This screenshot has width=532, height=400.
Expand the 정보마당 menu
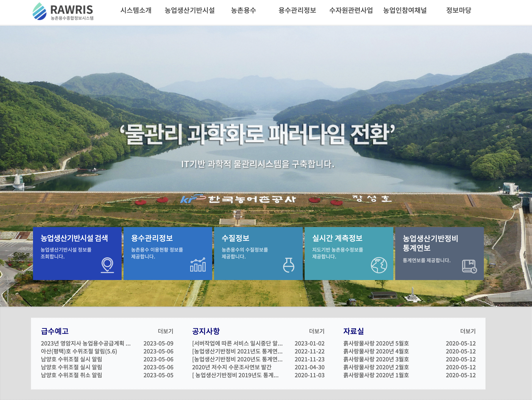[x=458, y=10]
